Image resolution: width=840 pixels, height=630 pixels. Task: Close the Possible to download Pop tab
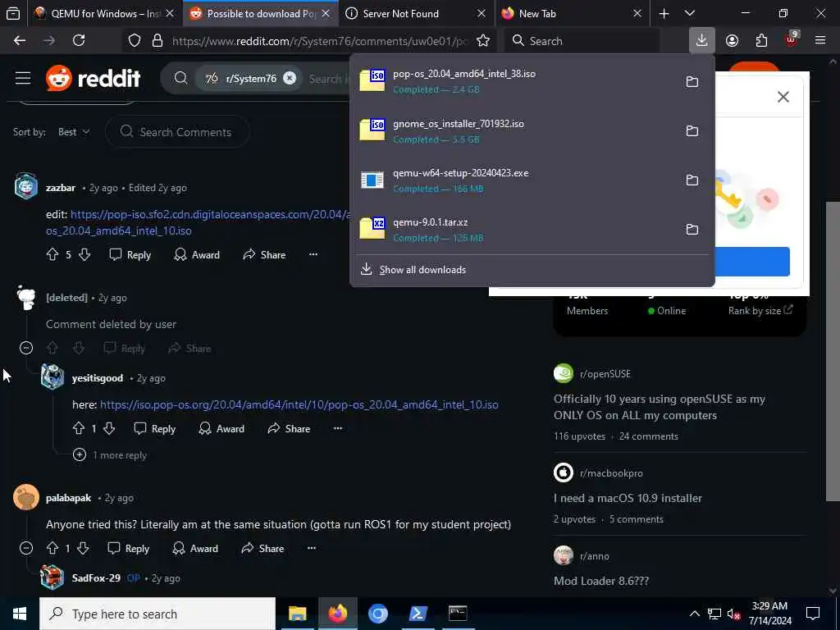pos(326,13)
